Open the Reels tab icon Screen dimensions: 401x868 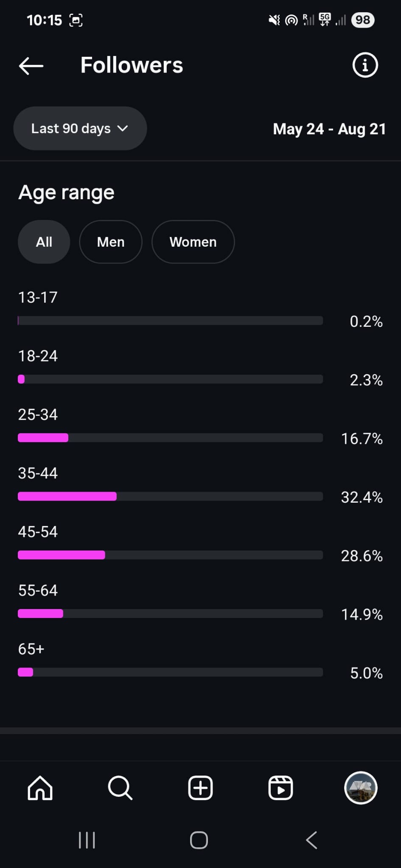(280, 788)
